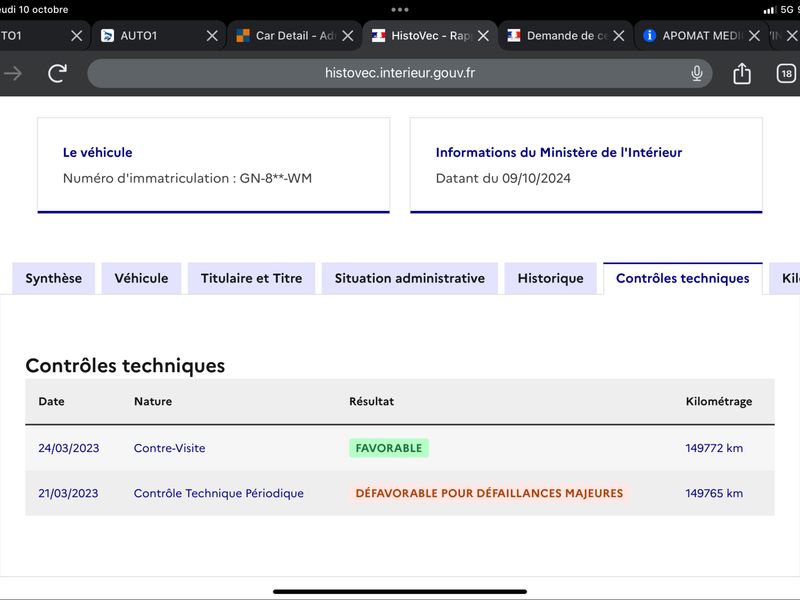Screen dimensions: 800x600
Task: Tap the microphone icon in address bar
Action: pos(696,73)
